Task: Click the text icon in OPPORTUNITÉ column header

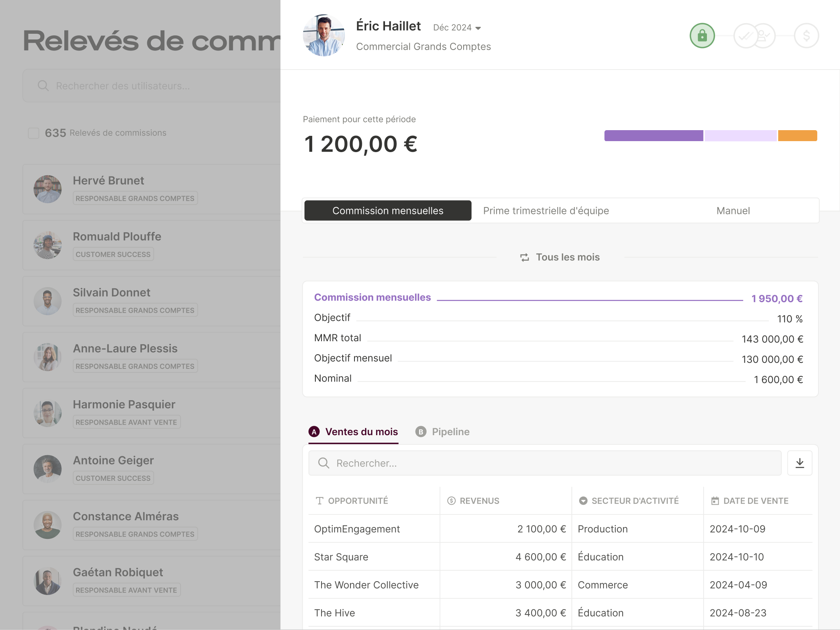Action: [319, 501]
